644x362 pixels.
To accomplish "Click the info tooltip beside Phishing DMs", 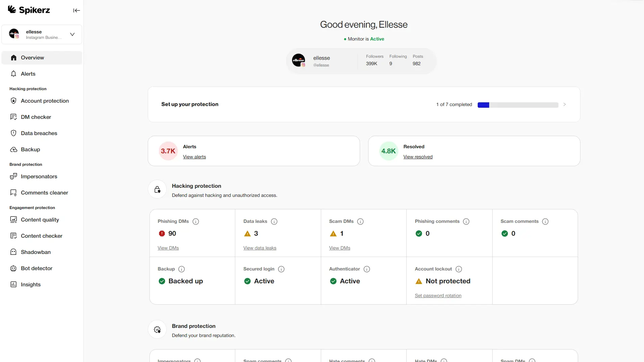I will point(195,222).
